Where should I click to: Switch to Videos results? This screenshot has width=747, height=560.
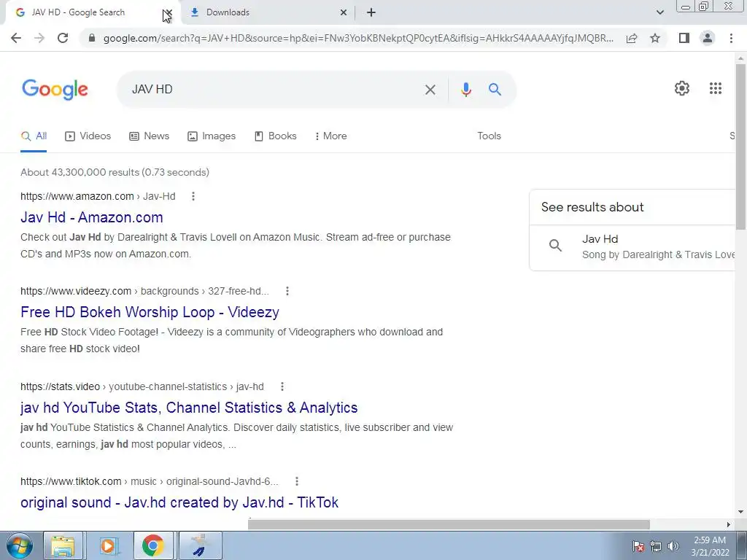pos(88,136)
